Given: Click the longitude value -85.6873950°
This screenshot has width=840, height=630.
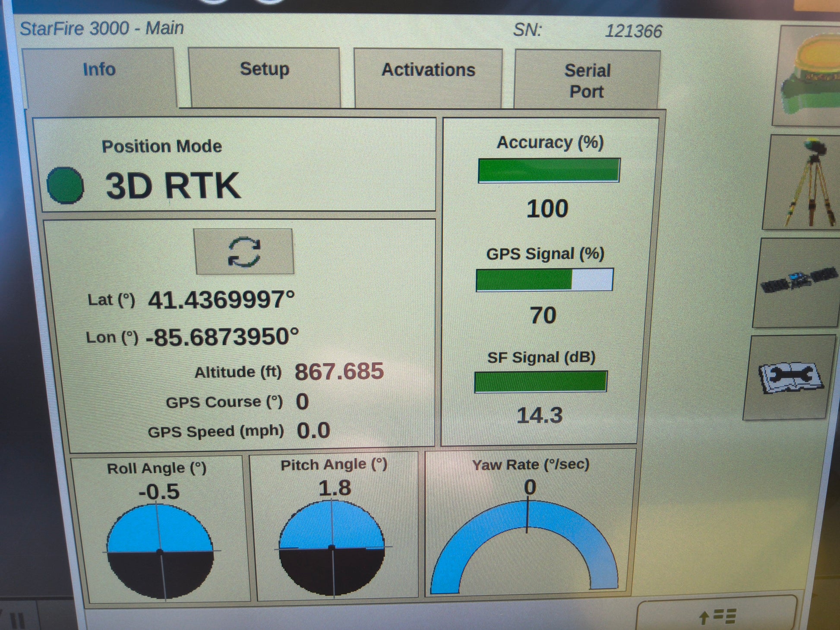Looking at the screenshot, I should tap(222, 337).
